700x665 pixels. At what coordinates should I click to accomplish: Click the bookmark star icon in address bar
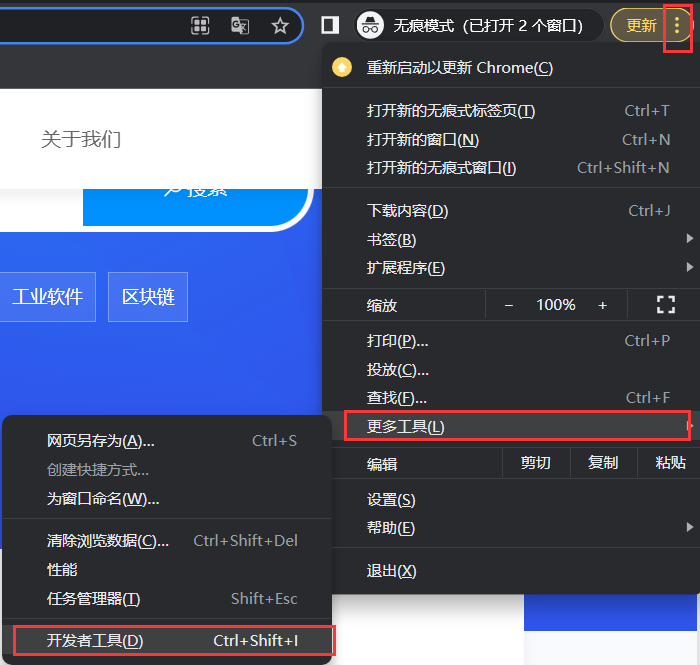pos(280,26)
